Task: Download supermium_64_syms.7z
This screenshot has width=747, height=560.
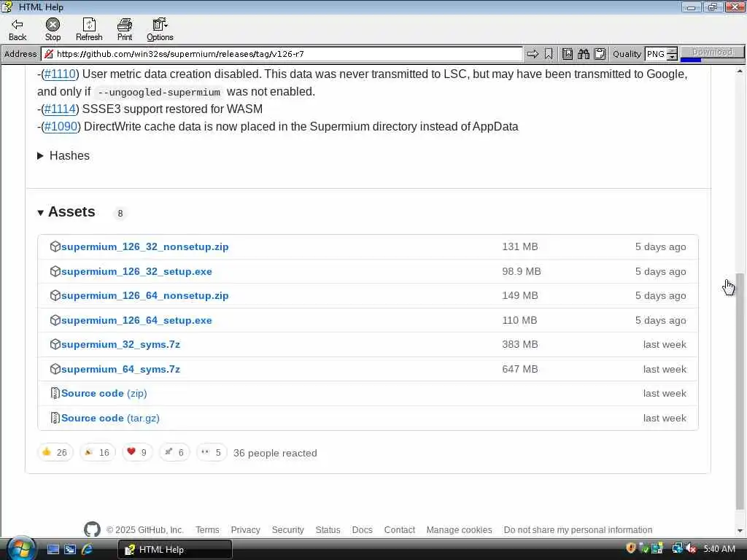Action: click(120, 369)
